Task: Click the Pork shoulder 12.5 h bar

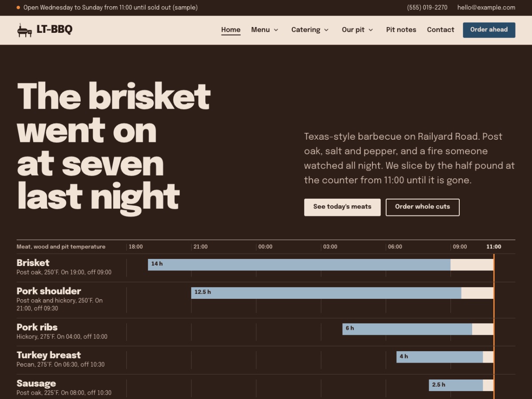Action: (326, 293)
